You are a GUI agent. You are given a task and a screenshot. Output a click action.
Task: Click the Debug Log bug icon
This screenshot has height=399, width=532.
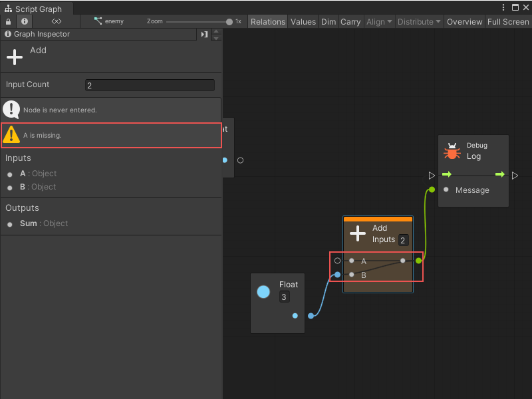tap(452, 150)
